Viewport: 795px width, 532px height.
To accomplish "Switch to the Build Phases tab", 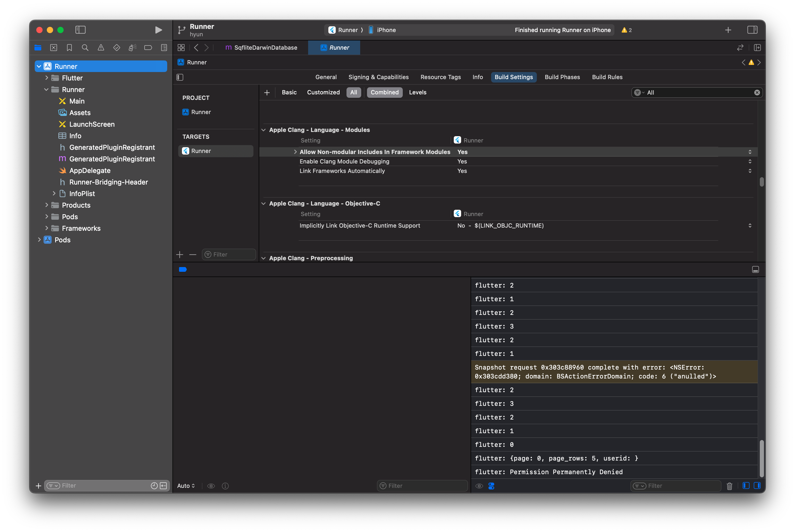I will coord(562,77).
